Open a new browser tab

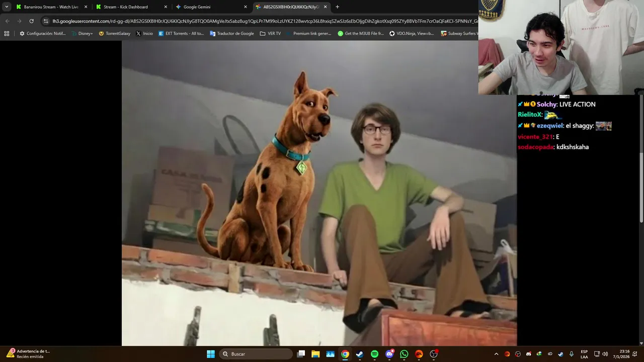pos(337,7)
